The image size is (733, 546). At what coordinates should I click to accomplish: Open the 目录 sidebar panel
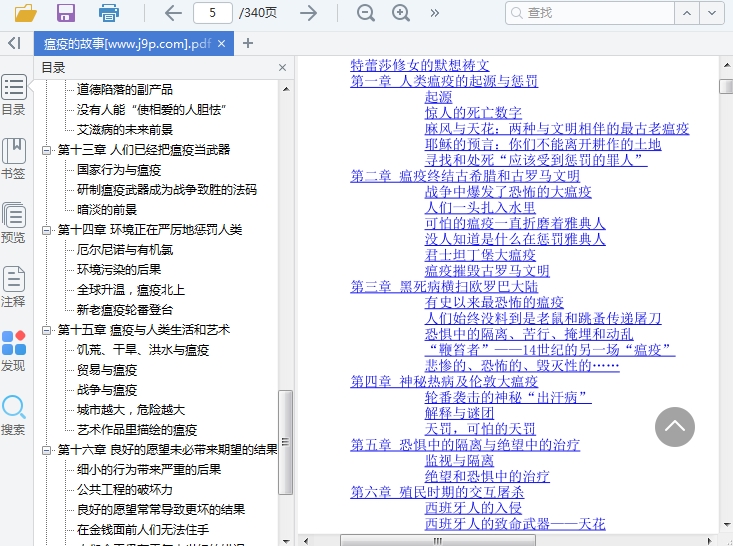[14, 95]
